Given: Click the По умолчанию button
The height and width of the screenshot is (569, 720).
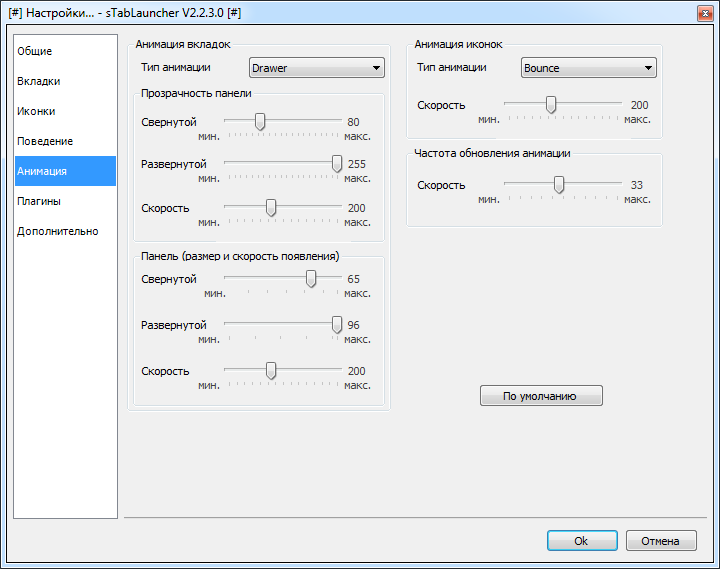Looking at the screenshot, I should click(x=541, y=396).
